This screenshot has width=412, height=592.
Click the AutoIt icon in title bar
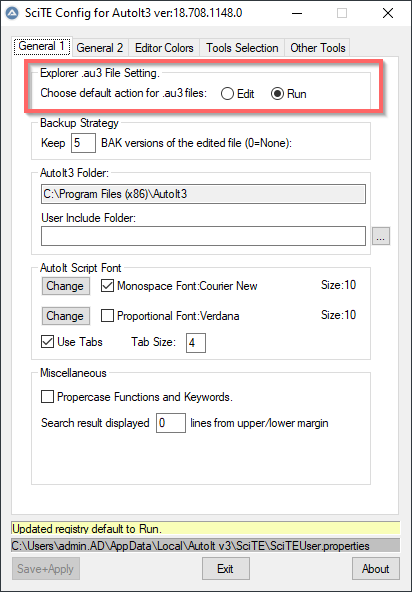click(x=12, y=14)
